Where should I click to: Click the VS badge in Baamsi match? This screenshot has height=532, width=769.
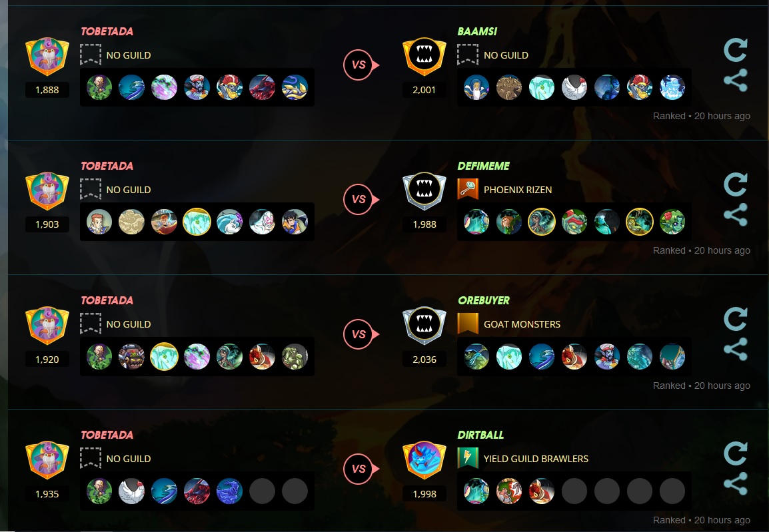[361, 65]
